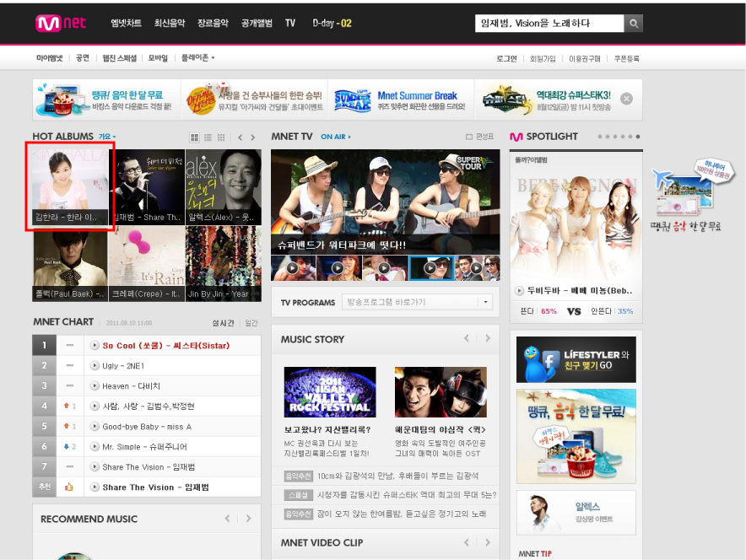Open the TV menu
The image size is (746, 560).
[x=290, y=24]
